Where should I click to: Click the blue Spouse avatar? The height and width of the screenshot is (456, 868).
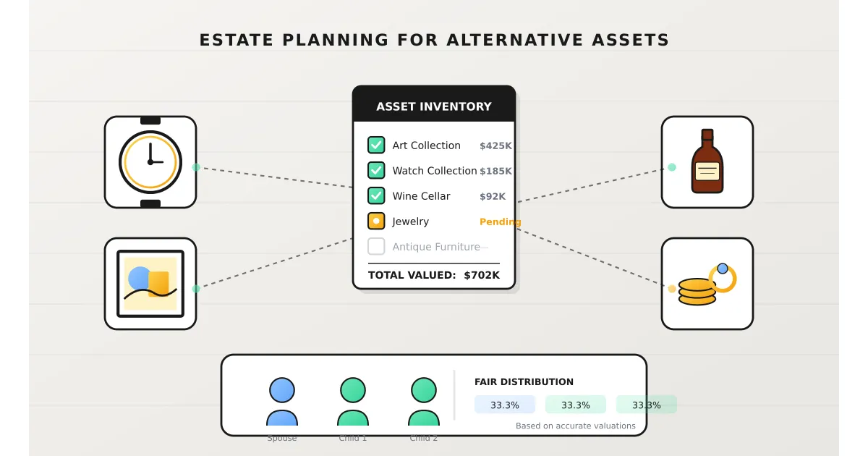tap(282, 400)
